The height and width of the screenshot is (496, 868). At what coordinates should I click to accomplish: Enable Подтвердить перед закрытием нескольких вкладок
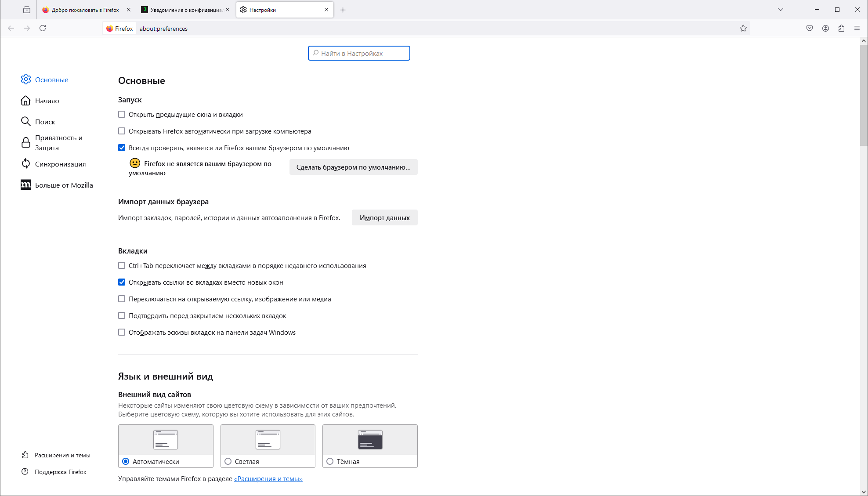[x=122, y=315]
